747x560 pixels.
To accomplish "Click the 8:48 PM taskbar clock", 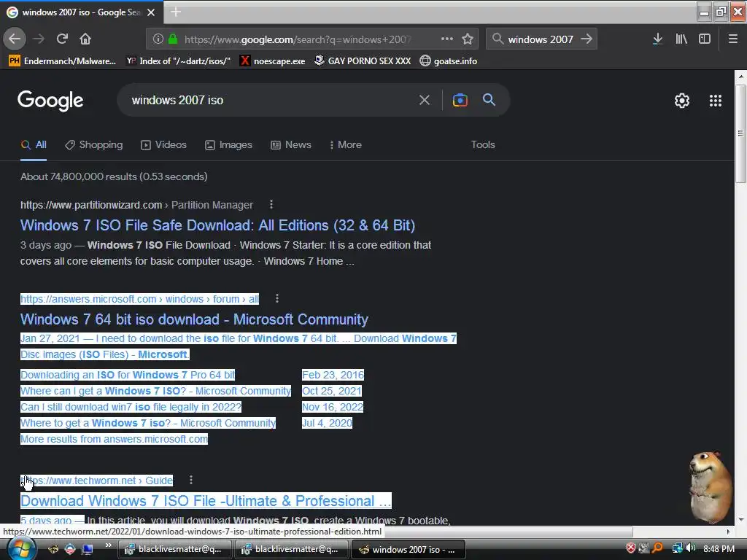I will [719, 549].
